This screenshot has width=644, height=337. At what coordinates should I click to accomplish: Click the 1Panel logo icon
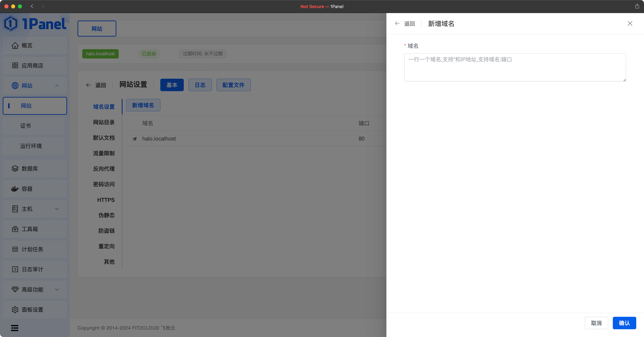pos(11,23)
